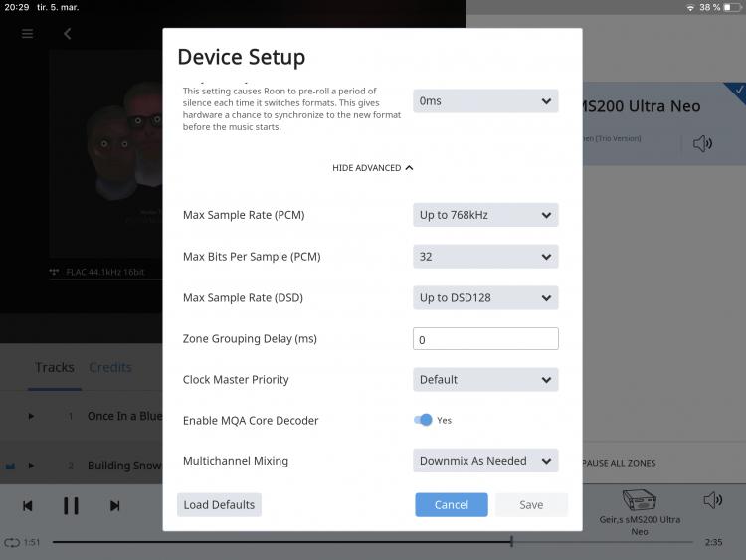Open the Multichannel Mixing dropdown
The height and width of the screenshot is (560, 746).
485,461
